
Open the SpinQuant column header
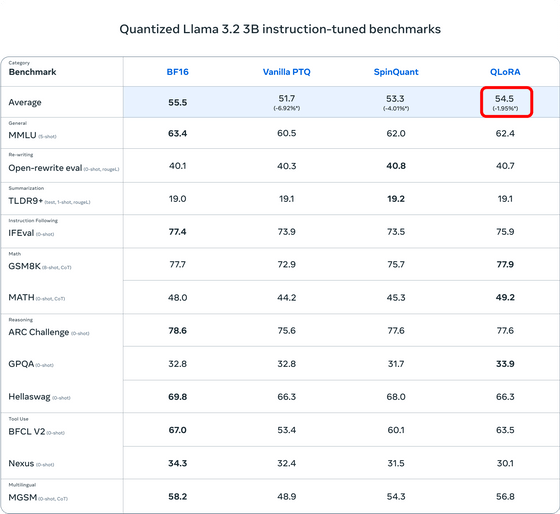click(x=396, y=72)
